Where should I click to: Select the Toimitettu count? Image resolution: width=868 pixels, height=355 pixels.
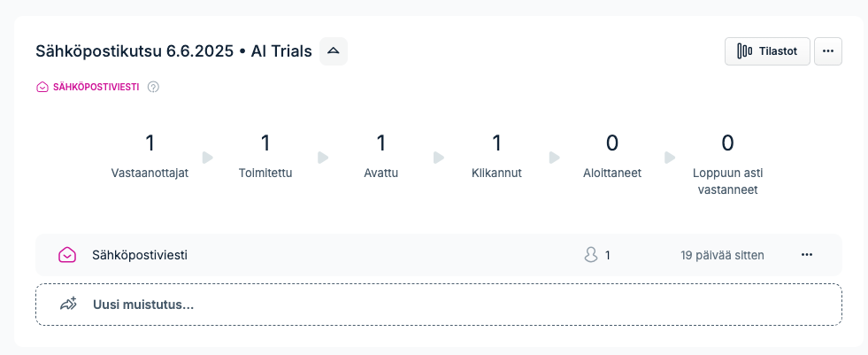[x=265, y=143]
